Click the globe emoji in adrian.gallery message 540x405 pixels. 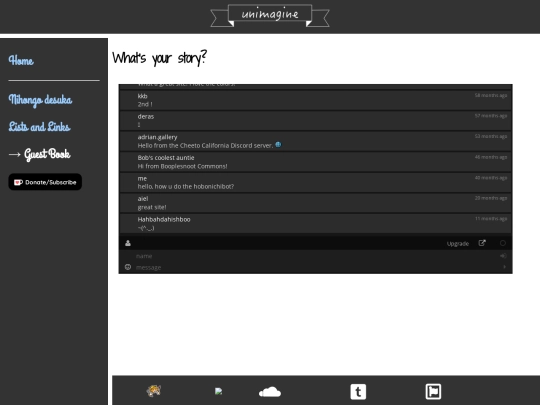click(x=278, y=145)
